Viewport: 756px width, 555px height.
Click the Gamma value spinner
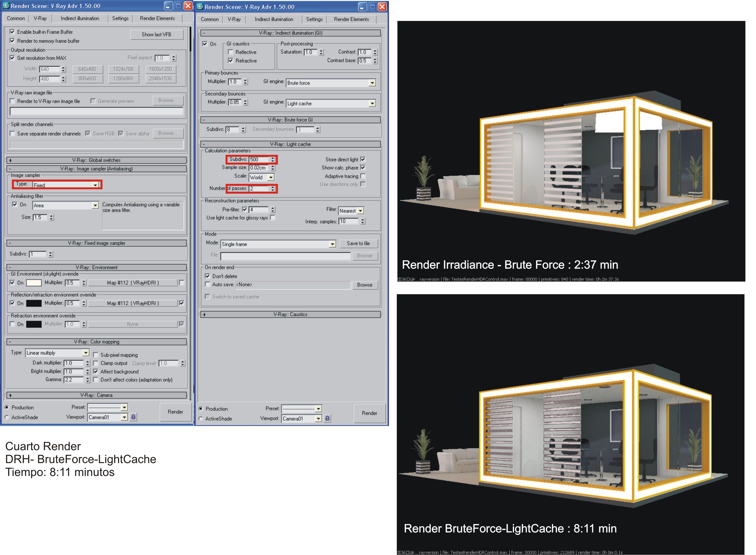pyautogui.click(x=88, y=380)
